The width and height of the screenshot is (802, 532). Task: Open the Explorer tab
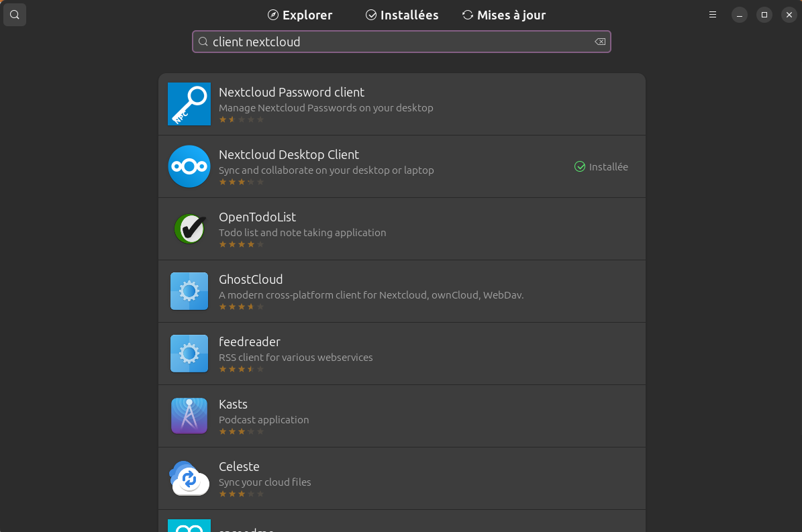coord(300,15)
